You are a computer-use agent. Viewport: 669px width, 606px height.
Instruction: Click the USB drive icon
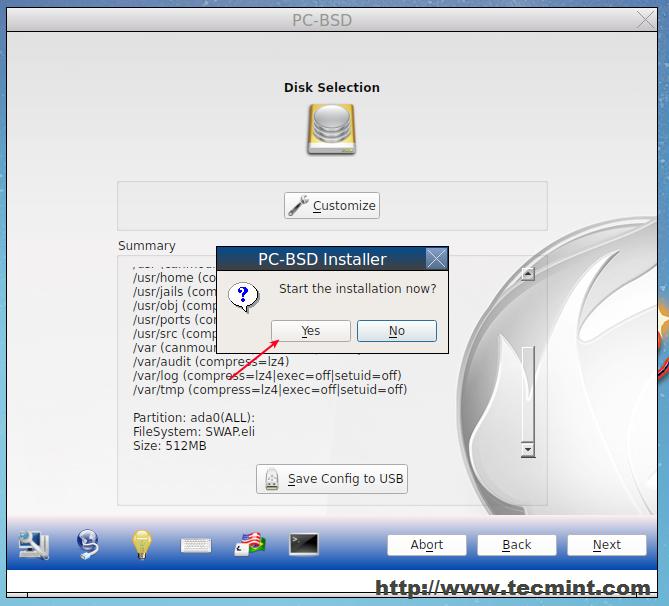pyautogui.click(x=272, y=479)
